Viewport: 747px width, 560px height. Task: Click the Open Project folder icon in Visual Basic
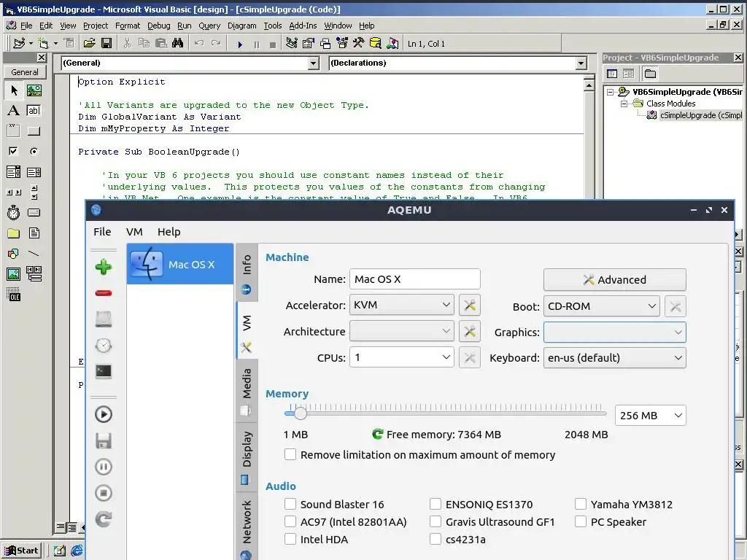coord(89,43)
